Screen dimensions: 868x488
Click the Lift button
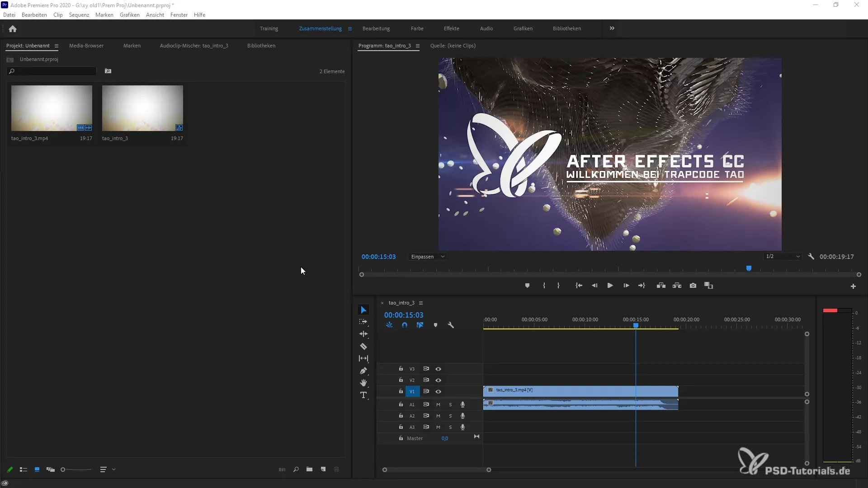[x=661, y=286]
